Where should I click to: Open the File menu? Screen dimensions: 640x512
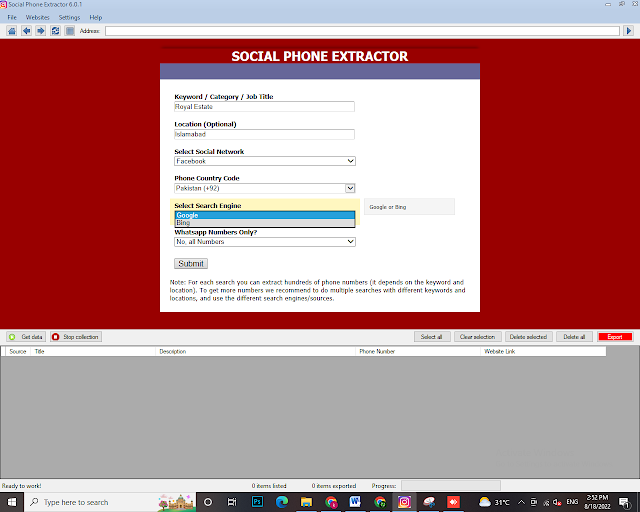pyautogui.click(x=12, y=18)
